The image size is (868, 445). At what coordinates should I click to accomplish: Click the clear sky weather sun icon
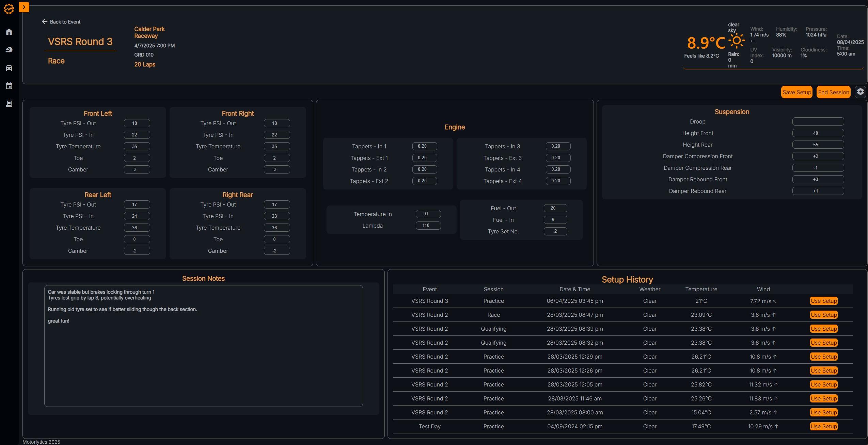(x=737, y=41)
